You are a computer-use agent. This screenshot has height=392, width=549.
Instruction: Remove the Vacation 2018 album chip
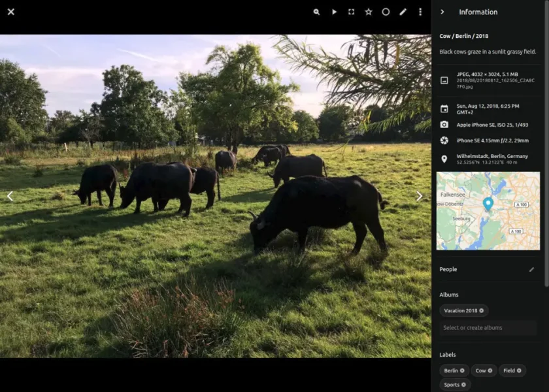[482, 310]
